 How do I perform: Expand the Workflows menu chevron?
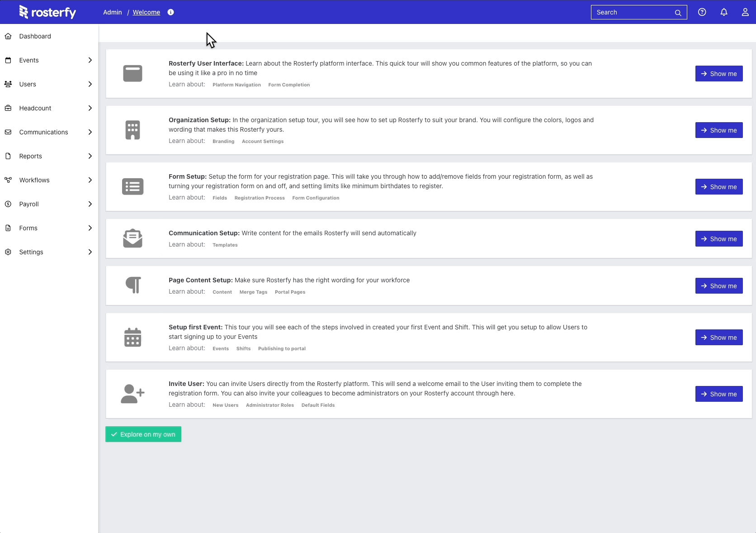tap(90, 180)
